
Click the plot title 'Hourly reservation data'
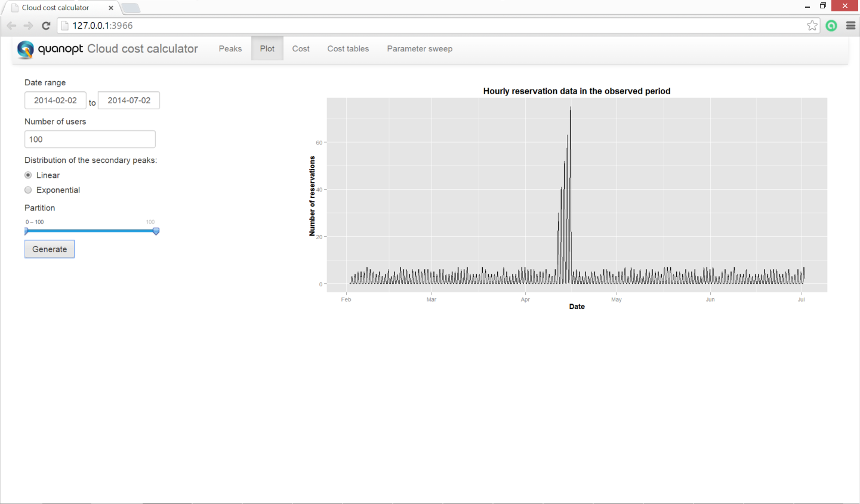[577, 91]
